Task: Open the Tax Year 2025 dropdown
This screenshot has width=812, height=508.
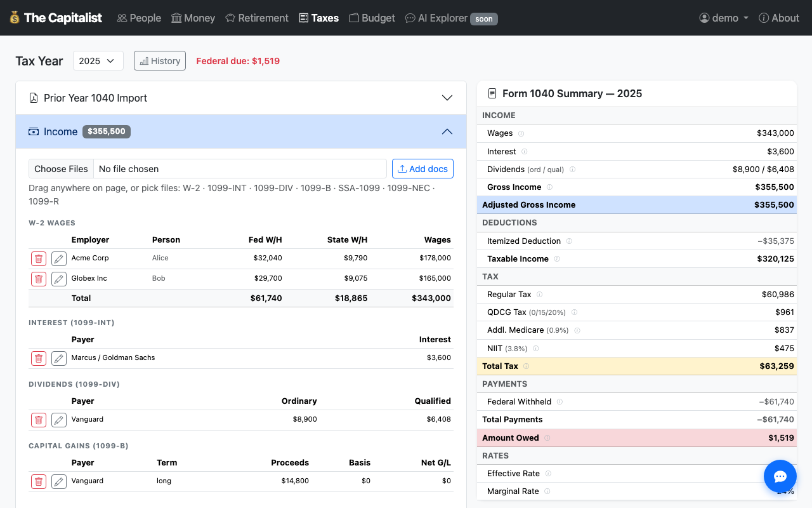Action: (98, 60)
